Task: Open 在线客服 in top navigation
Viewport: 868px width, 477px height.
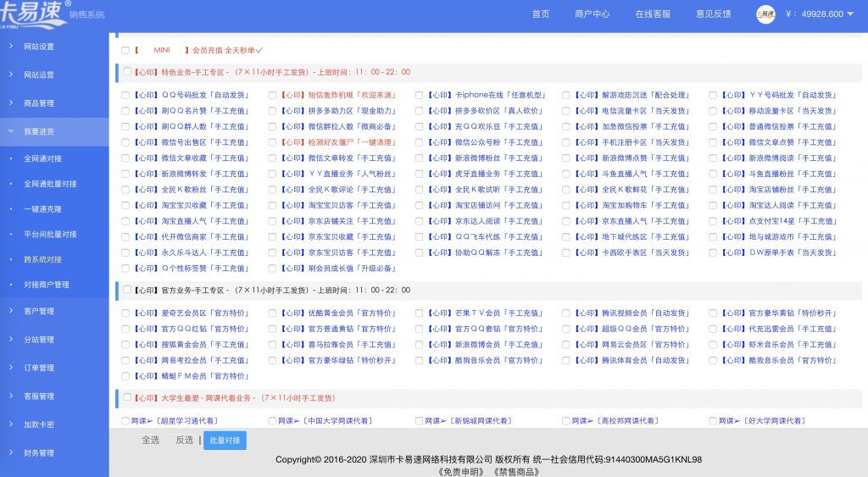Action: (653, 14)
